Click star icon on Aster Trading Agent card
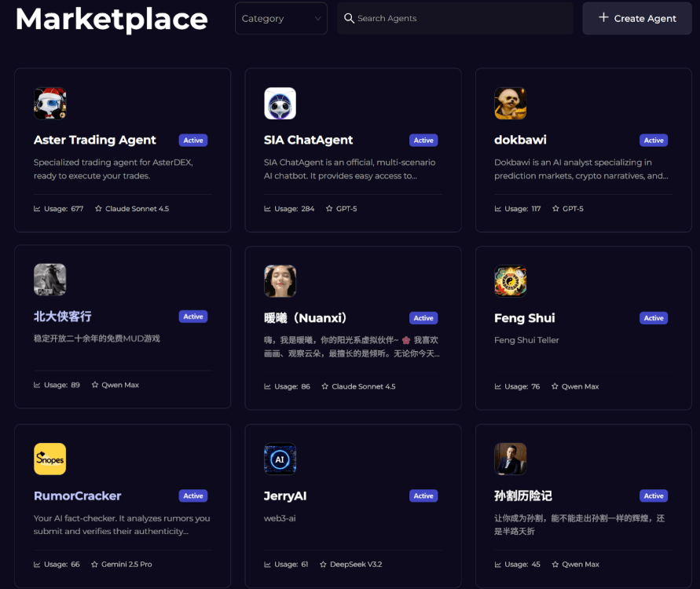700x589 pixels. tap(98, 208)
